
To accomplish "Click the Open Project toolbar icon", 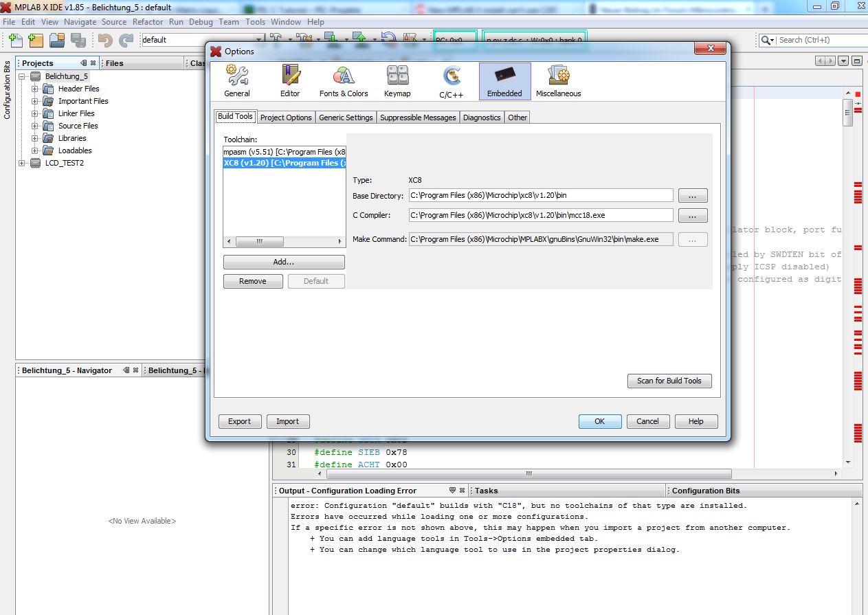I will [56, 41].
